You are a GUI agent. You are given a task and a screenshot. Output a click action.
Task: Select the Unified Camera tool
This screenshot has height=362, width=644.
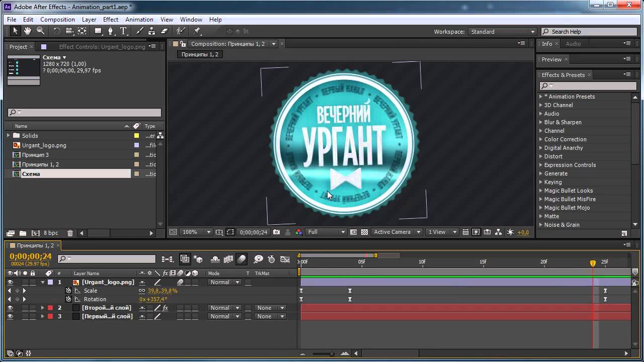point(69,31)
